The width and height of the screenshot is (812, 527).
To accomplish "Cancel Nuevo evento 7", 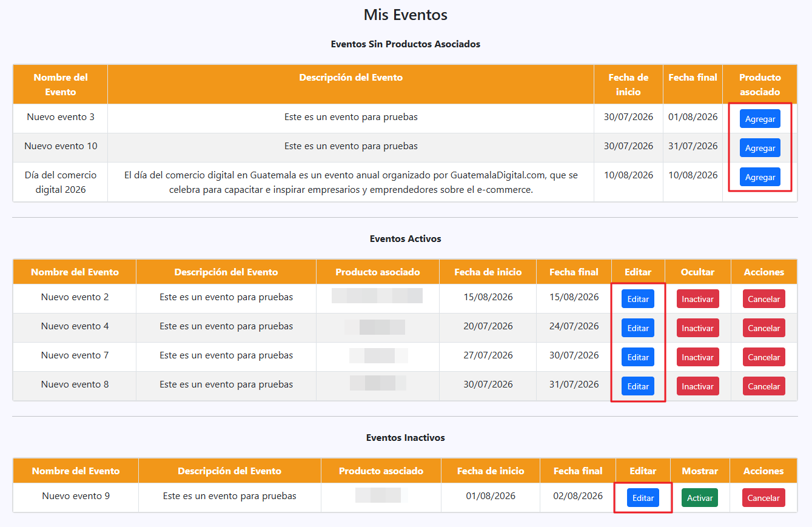I will click(x=763, y=357).
